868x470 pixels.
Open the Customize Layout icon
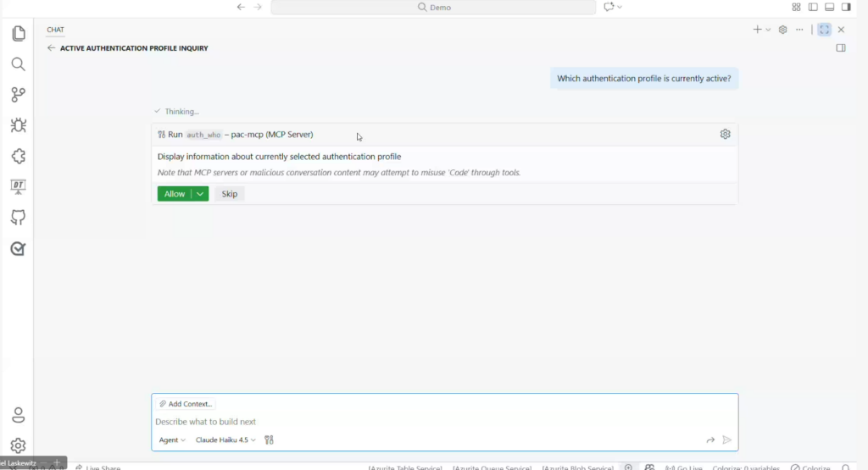pyautogui.click(x=796, y=7)
